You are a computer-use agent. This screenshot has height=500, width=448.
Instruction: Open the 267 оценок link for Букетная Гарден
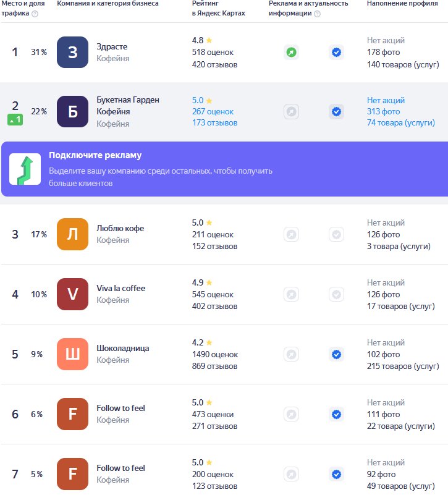coord(213,112)
